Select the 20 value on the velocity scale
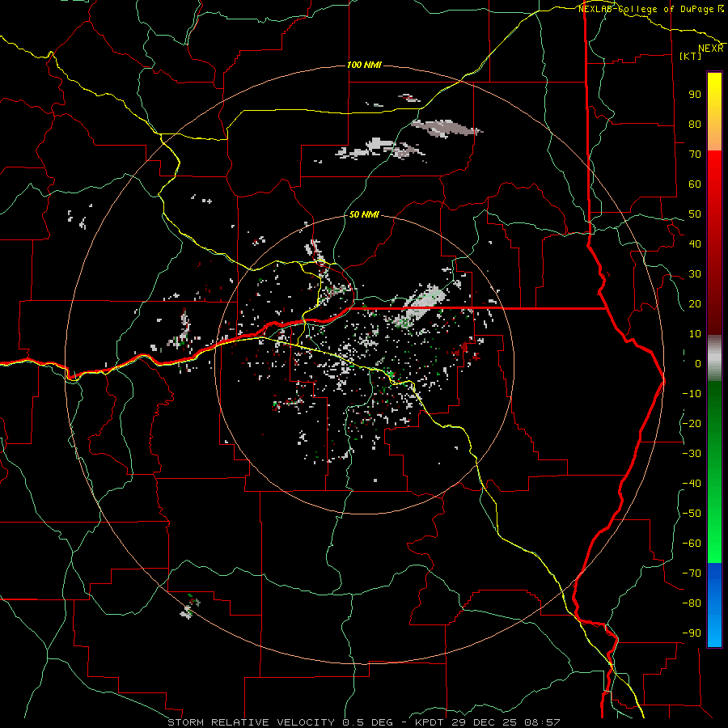 [695, 303]
